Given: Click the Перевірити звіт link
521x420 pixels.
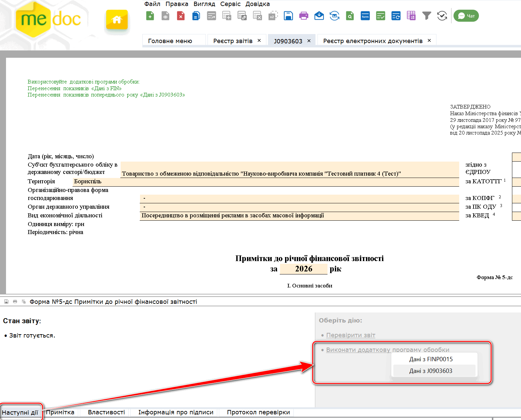Looking at the screenshot, I should point(351,335).
